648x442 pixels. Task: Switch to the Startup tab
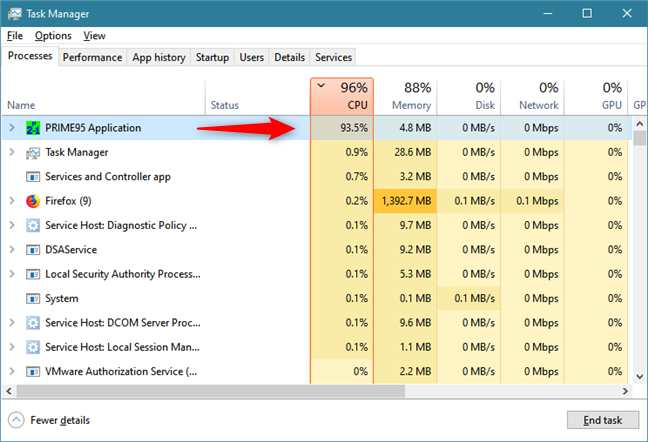[x=212, y=57]
